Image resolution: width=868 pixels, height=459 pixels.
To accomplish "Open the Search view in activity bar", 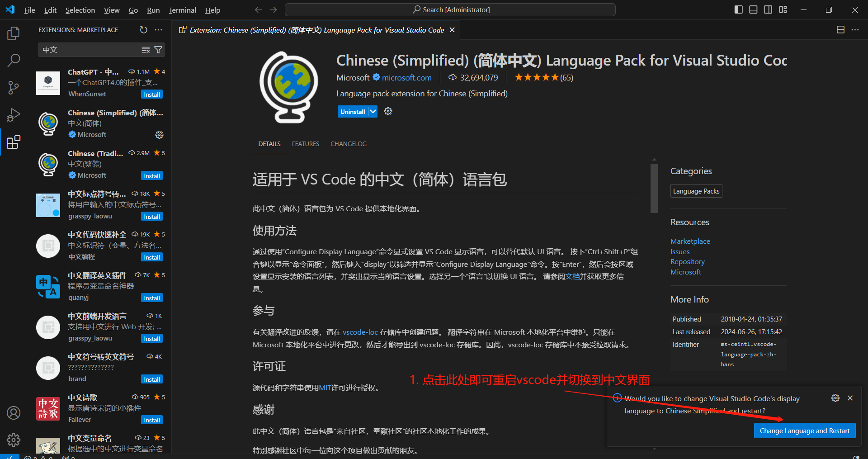I will (x=14, y=60).
